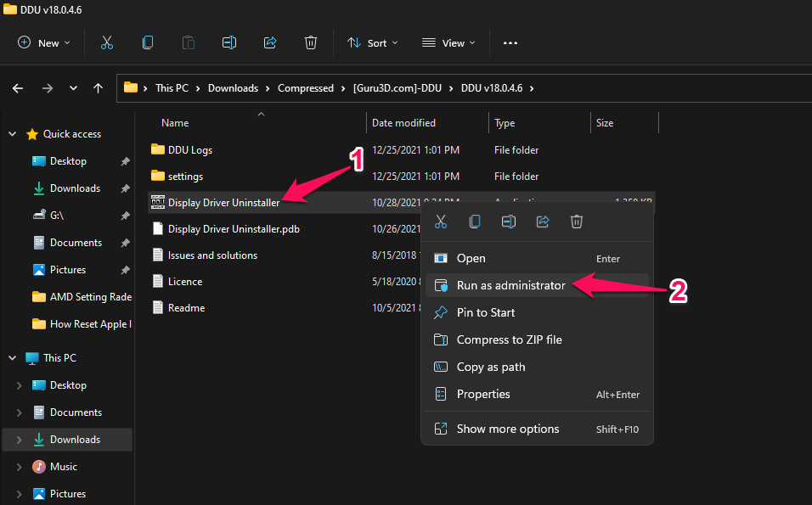
Task: Expand Documents under This PC
Action: click(x=20, y=412)
